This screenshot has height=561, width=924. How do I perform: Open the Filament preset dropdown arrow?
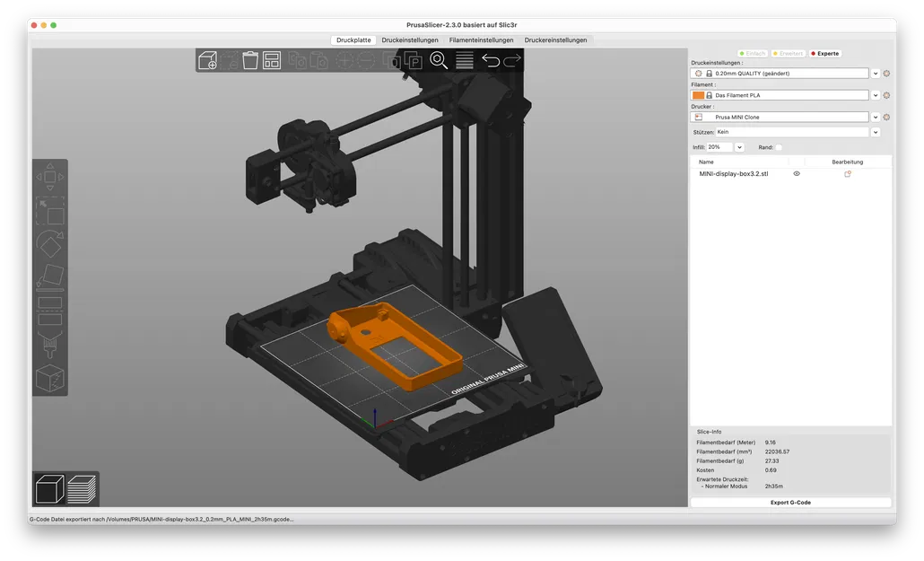875,95
